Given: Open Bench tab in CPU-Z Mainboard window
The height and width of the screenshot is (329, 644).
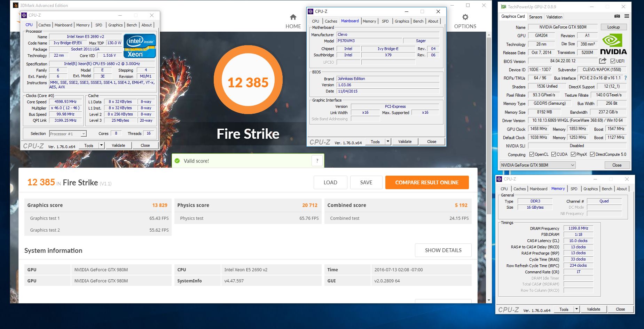Looking at the screenshot, I should pyautogui.click(x=418, y=21).
